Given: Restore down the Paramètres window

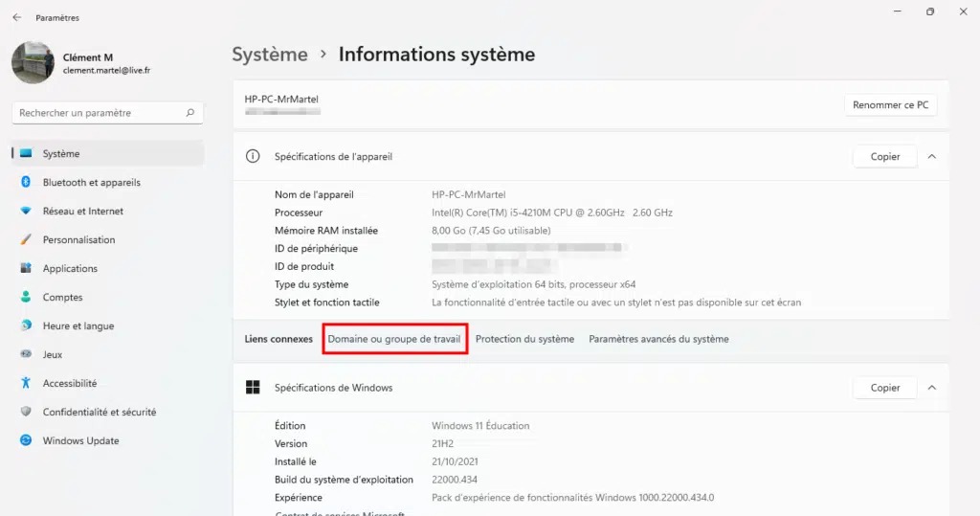Looking at the screenshot, I should tap(930, 11).
